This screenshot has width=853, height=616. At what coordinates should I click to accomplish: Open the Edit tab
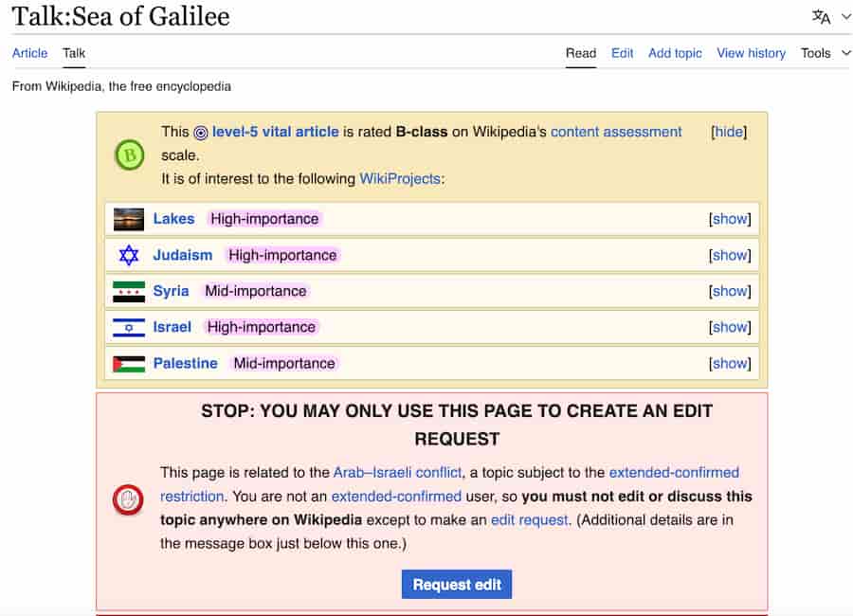tap(622, 53)
